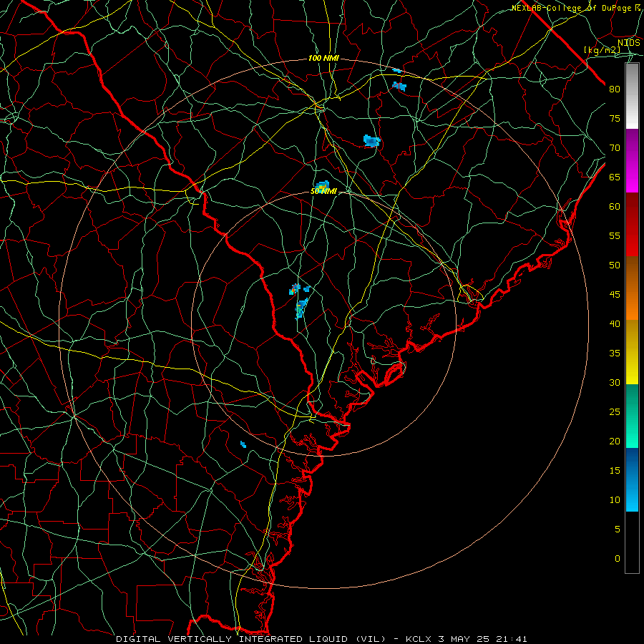Select the magenta-purple segment of the color bar
The width and height of the screenshot is (644, 644).
click(x=632, y=160)
